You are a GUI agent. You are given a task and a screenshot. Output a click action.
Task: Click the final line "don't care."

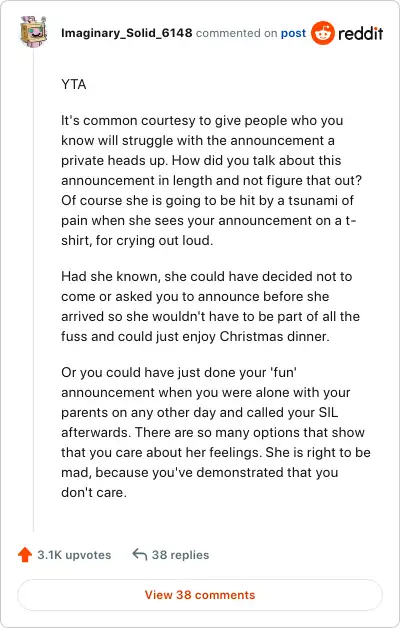pyautogui.click(x=94, y=493)
